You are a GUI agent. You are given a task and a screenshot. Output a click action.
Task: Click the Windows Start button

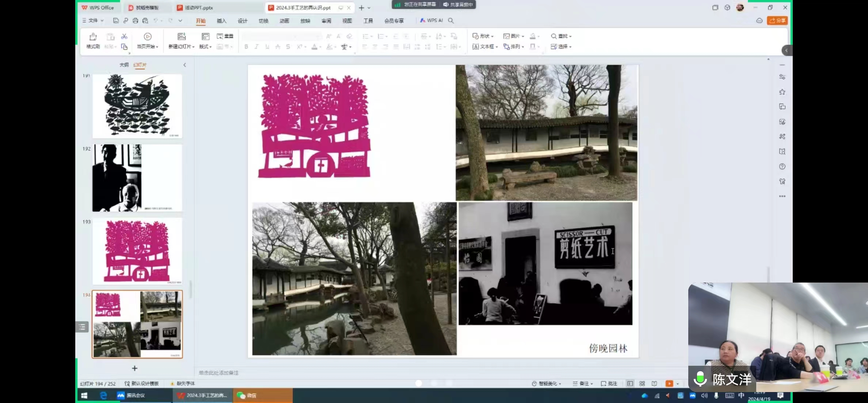84,395
